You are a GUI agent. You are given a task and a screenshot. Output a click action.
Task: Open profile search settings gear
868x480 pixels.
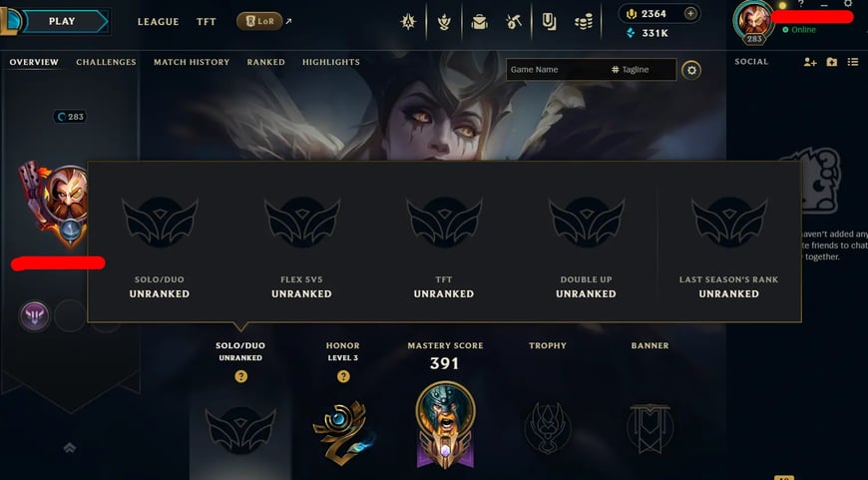690,70
